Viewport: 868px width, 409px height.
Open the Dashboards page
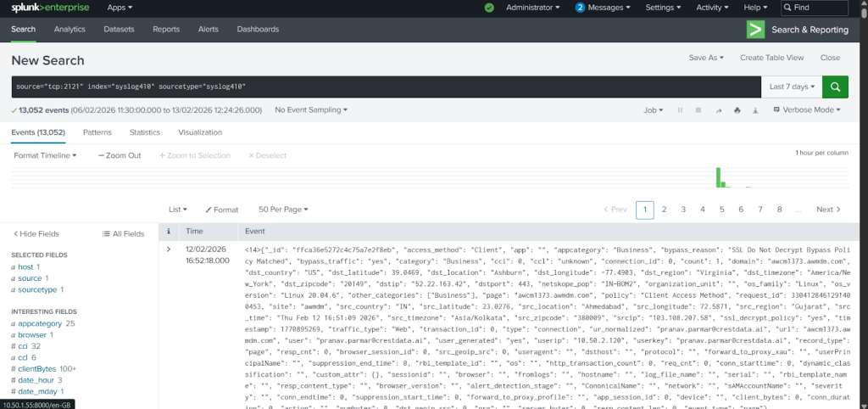click(x=258, y=30)
